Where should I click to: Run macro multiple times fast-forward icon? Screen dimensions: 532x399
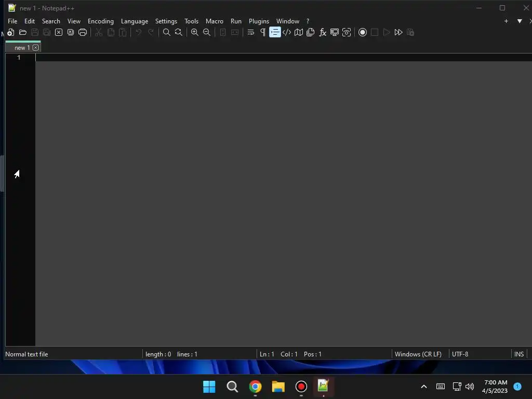tap(398, 32)
